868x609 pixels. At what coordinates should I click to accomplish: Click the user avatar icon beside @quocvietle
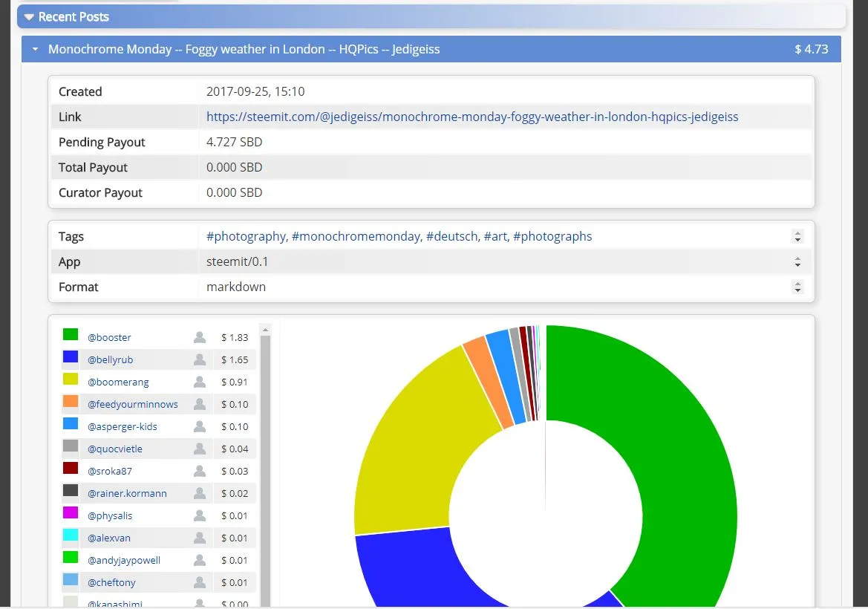199,449
